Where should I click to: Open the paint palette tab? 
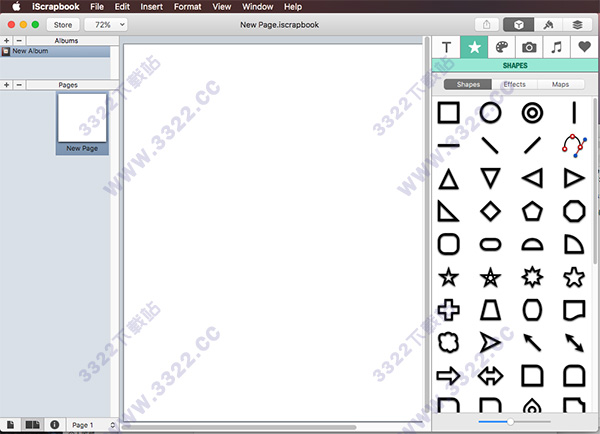pos(502,47)
